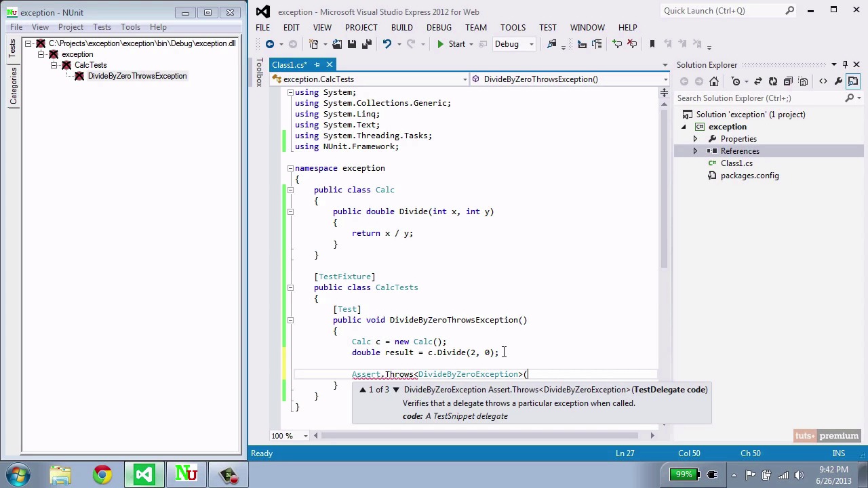Click the Decrease Indent toolbar icon
The width and height of the screenshot is (868, 488).
pos(582,44)
